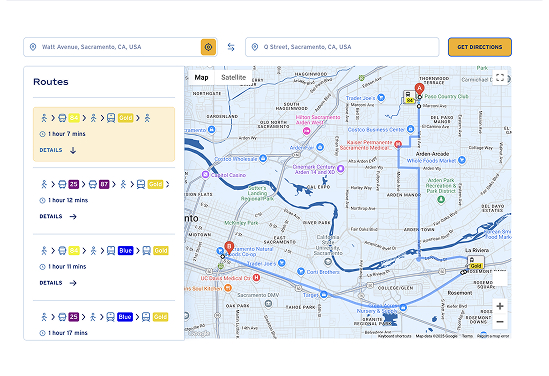The height and width of the screenshot is (376, 549).
Task: Click Report a map error link
Action: [x=493, y=336]
